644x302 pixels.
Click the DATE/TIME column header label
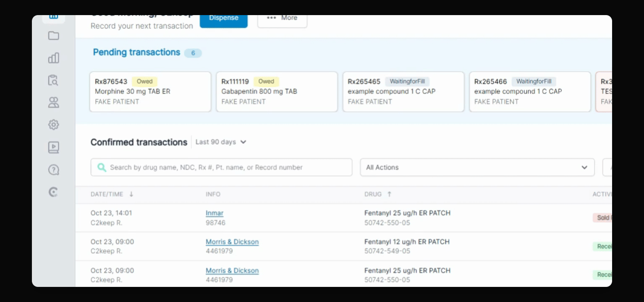[x=107, y=194]
